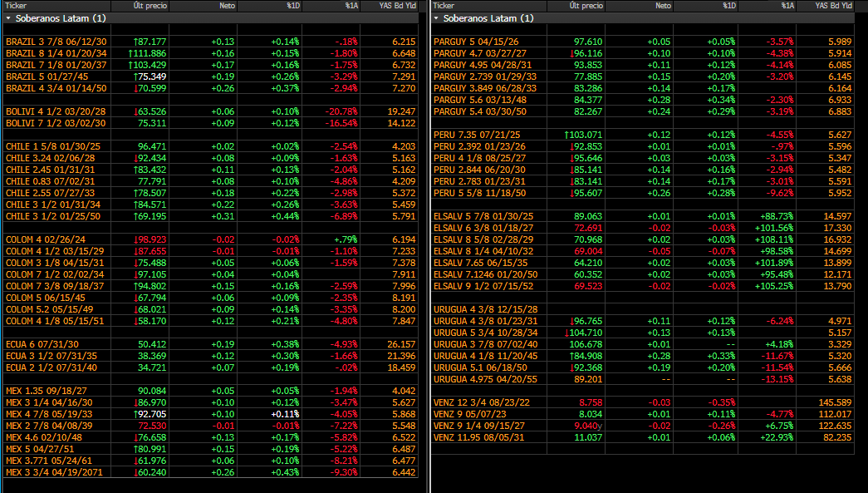Sort by Ticker column in left panel
Viewport: 868px width, 493px height.
coord(16,6)
